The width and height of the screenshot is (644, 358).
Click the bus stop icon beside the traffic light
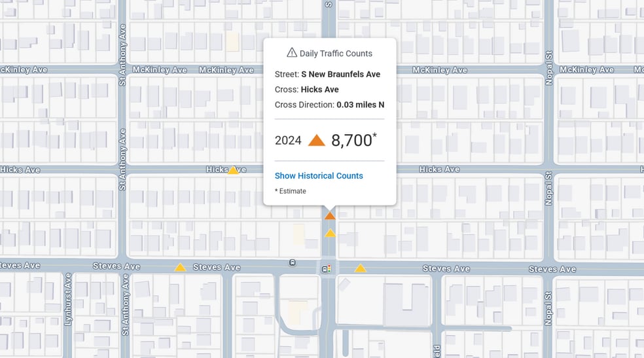[324, 268]
